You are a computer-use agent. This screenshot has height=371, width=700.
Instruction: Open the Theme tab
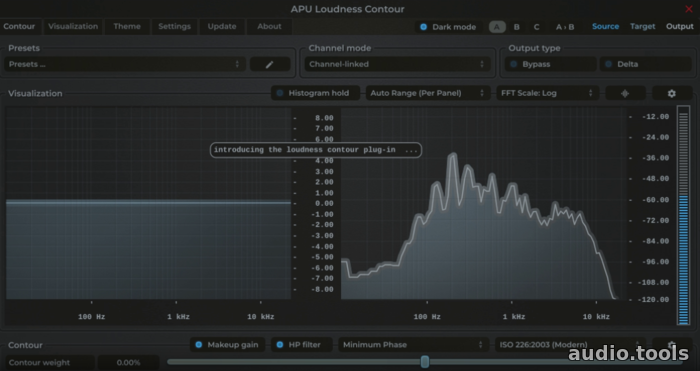127,26
